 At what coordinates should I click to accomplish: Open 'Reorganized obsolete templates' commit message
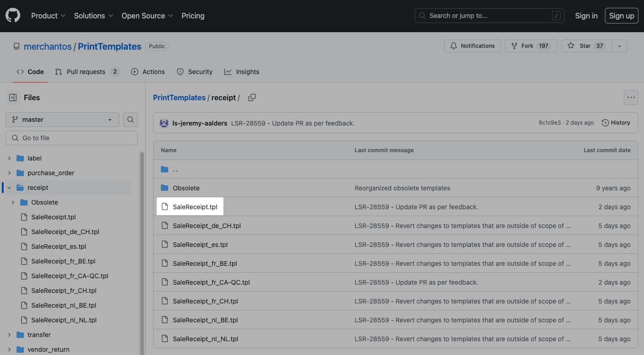point(402,188)
